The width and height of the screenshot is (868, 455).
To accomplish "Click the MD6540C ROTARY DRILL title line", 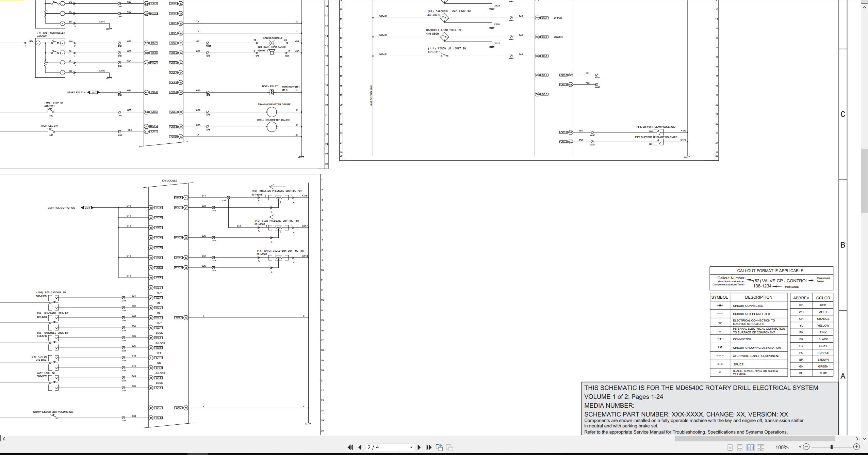I will (701, 388).
